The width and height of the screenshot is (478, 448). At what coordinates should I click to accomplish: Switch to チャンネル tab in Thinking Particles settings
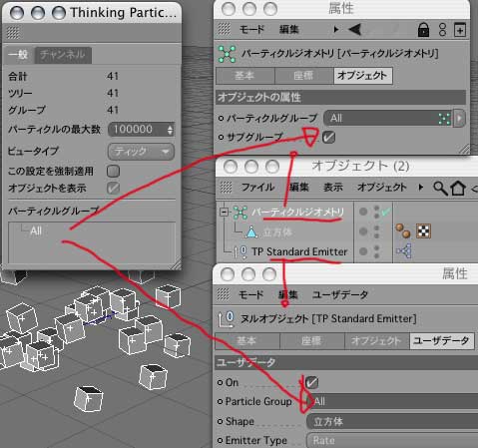63,55
